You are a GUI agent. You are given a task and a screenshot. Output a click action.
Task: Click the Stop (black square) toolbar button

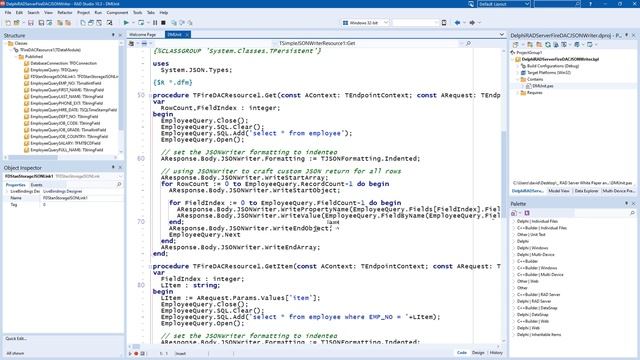coord(164,23)
